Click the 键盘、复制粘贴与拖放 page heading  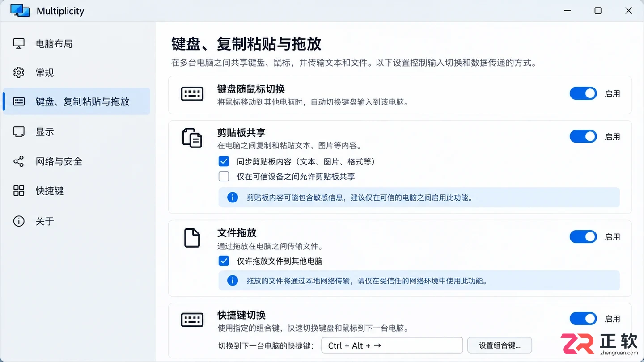click(246, 44)
